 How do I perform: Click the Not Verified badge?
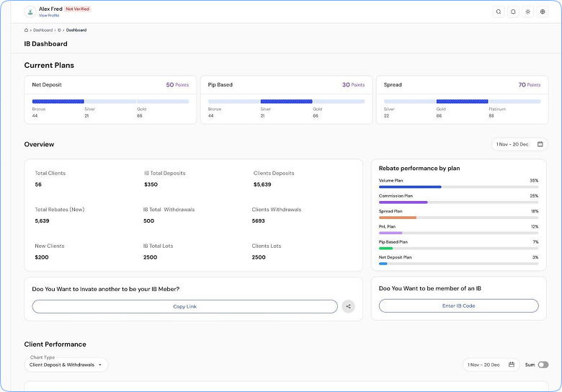coord(77,9)
